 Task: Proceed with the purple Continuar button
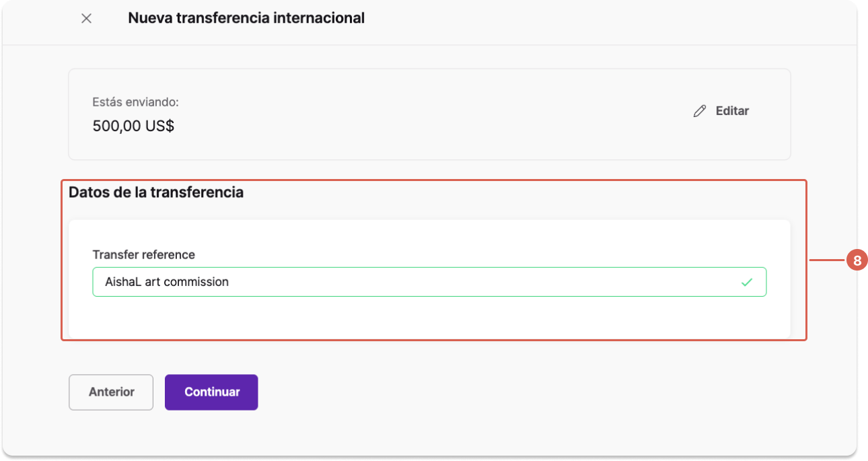211,392
